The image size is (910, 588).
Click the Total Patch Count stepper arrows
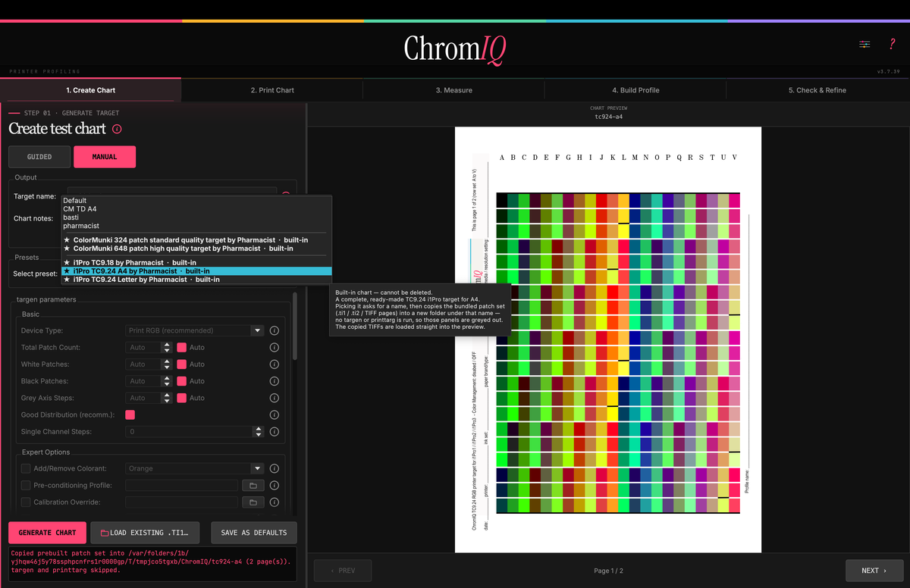tap(167, 347)
